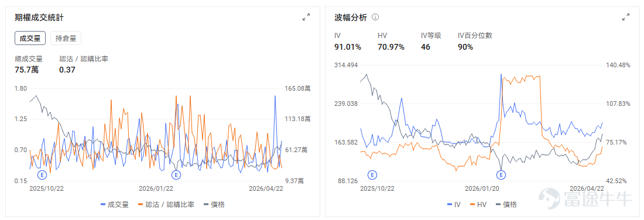Click the 9.37萬 right axis label
Viewport: 644px width, 220px height.
pos(294,181)
